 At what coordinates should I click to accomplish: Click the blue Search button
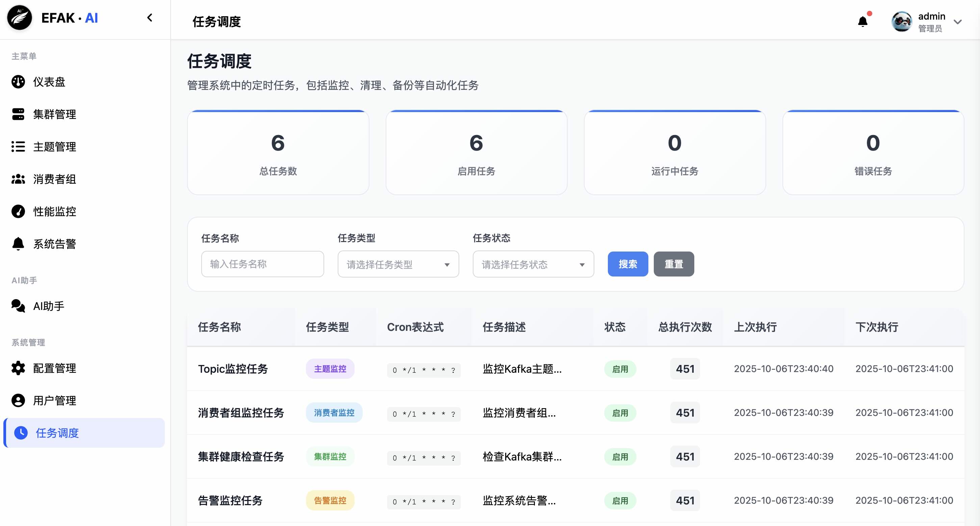point(627,264)
